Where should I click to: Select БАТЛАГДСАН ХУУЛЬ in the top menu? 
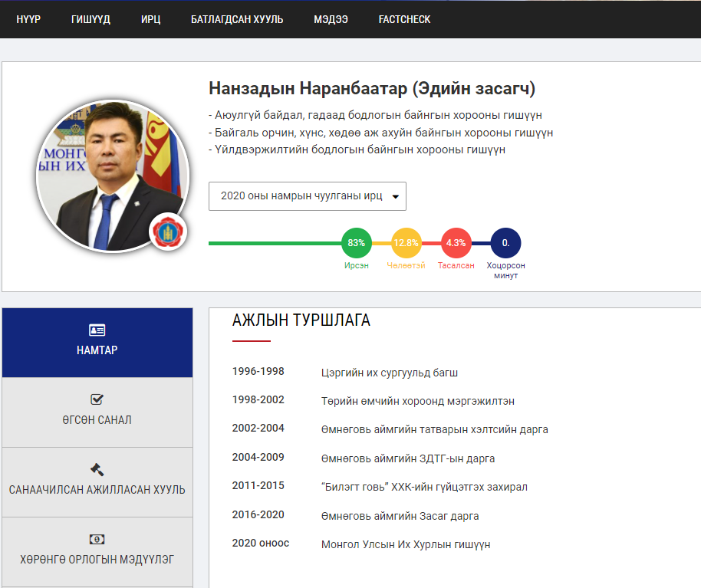(x=237, y=20)
